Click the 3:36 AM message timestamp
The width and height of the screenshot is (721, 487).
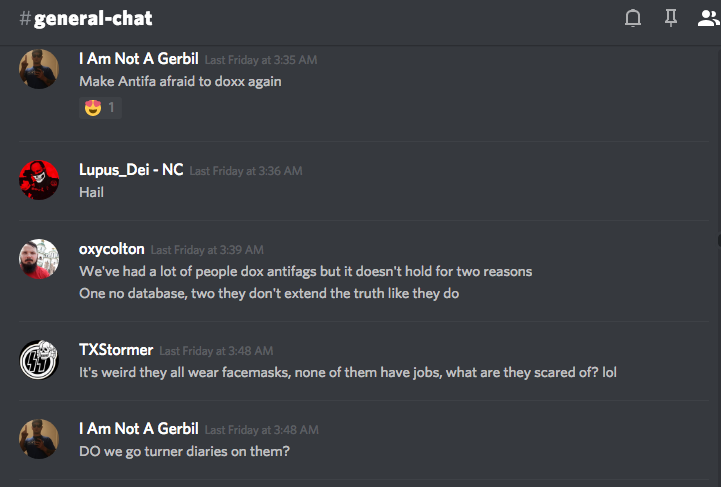[x=245, y=171]
